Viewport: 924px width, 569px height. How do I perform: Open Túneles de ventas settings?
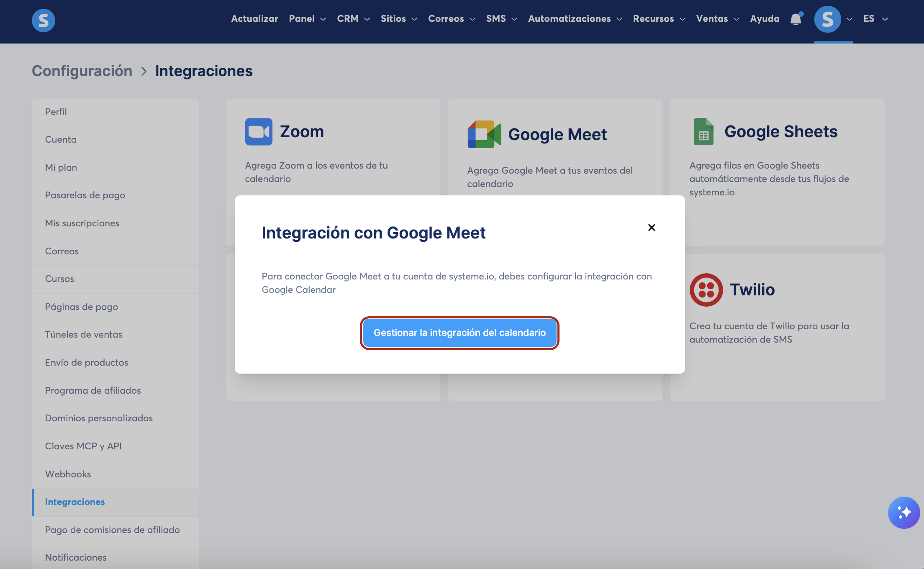tap(116, 335)
